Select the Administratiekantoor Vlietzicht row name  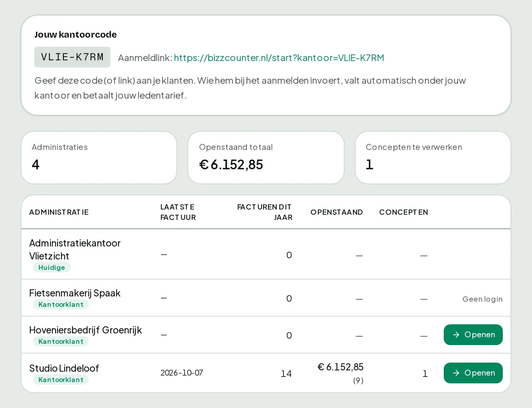point(75,249)
